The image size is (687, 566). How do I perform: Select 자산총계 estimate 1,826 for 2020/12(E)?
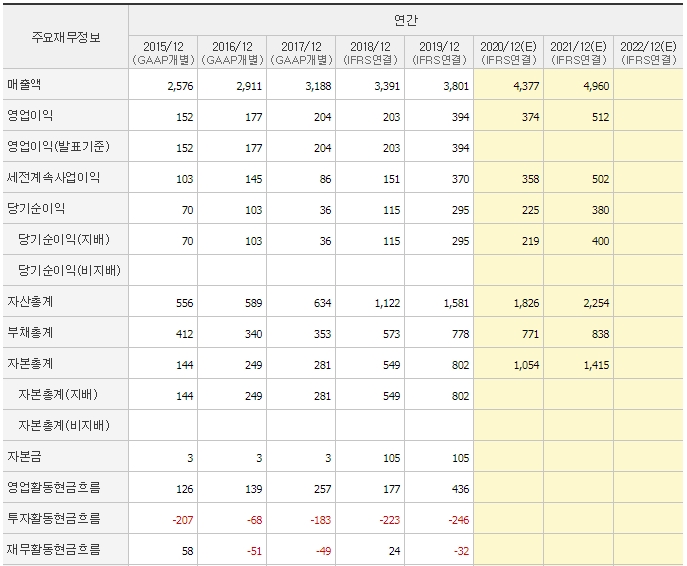coord(526,303)
